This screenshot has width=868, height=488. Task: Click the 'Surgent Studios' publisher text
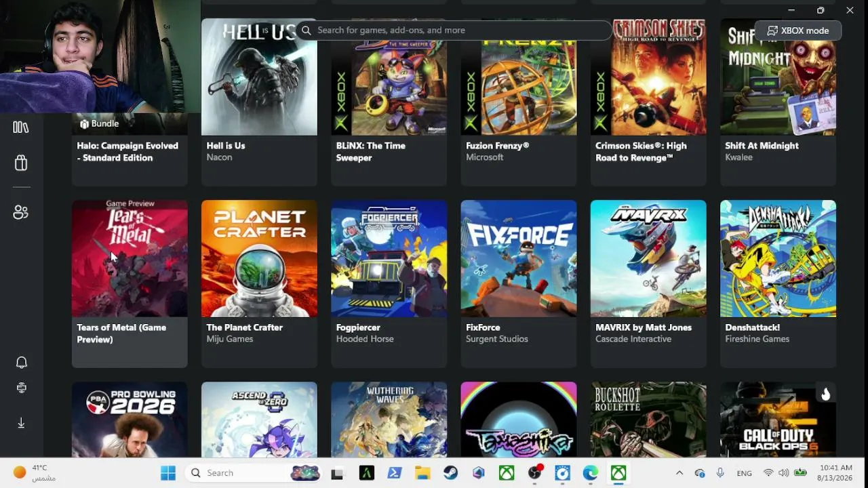click(x=496, y=339)
